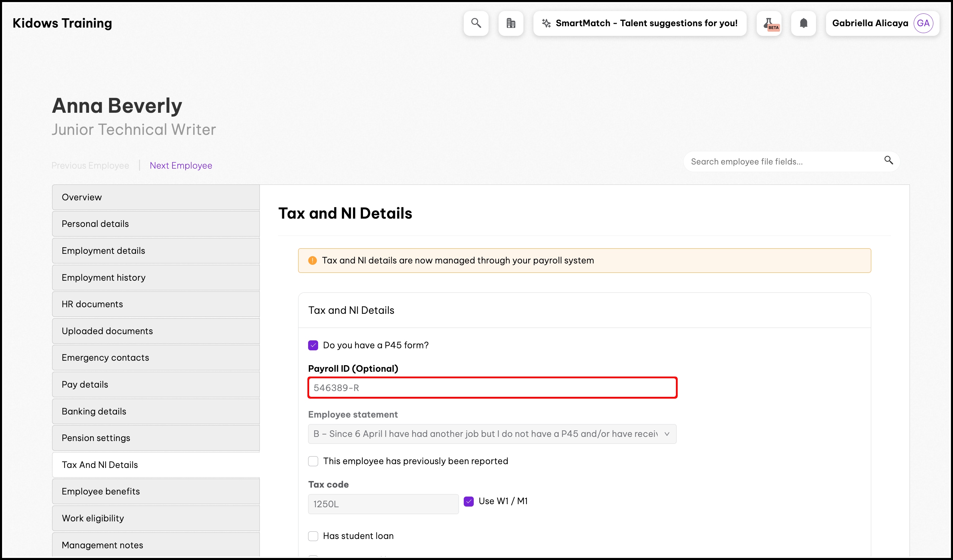Click the SmartMatch sparkle icon
This screenshot has width=953, height=560.
coord(546,23)
